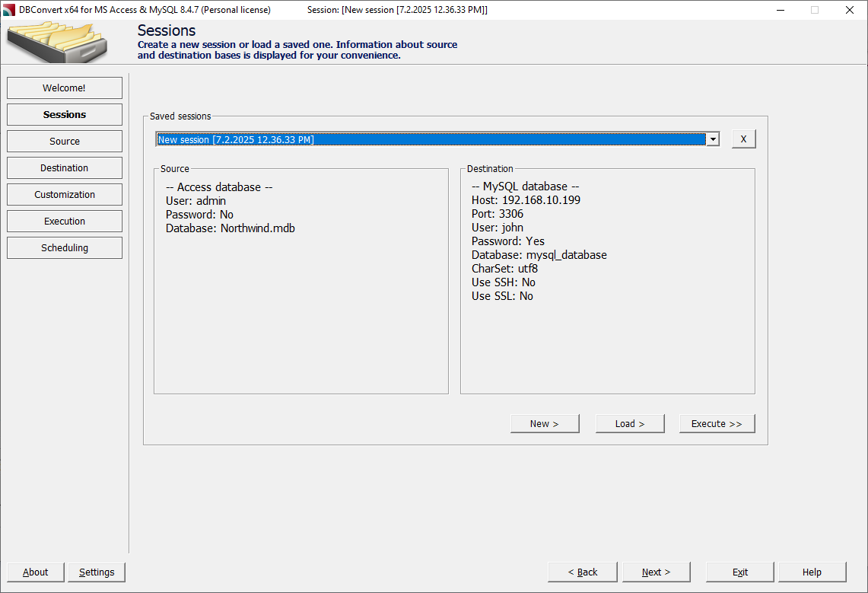This screenshot has height=593, width=868.
Task: Click 'Host: 192.168.10.199' text
Action: [x=526, y=200]
